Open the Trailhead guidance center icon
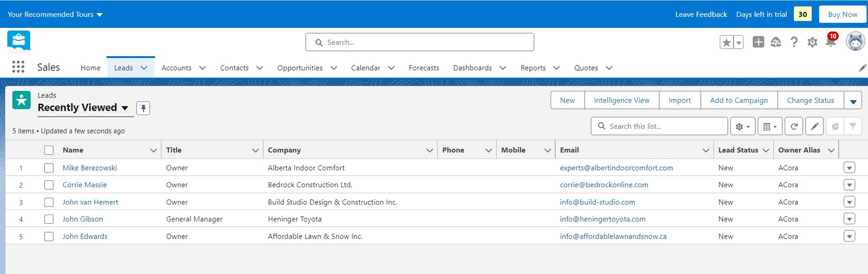This screenshot has height=274, width=868. (x=776, y=42)
